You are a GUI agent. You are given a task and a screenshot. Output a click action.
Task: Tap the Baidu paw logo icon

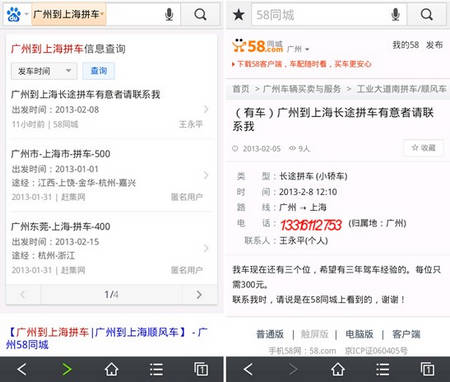point(14,15)
